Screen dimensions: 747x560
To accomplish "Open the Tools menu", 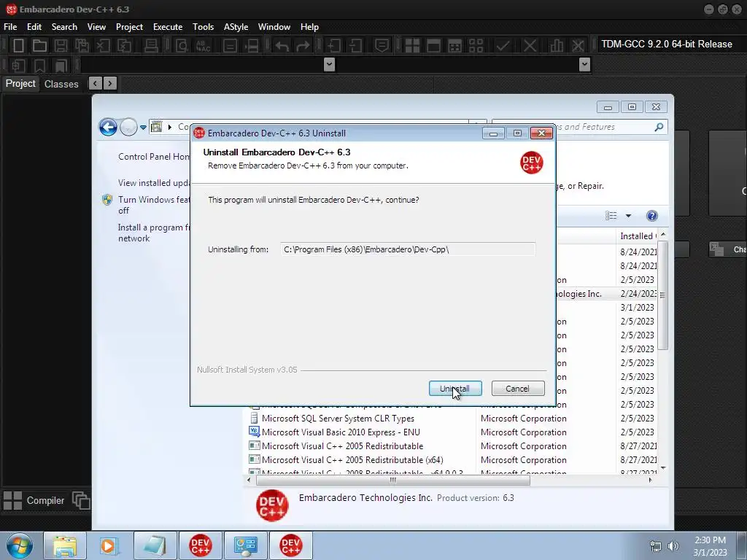I will [203, 27].
